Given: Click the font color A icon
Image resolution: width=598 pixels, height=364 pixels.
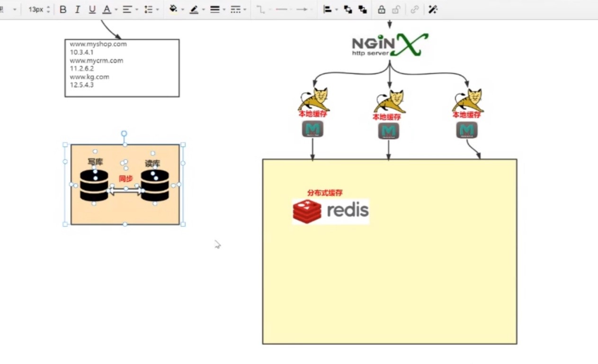Looking at the screenshot, I should click(107, 9).
